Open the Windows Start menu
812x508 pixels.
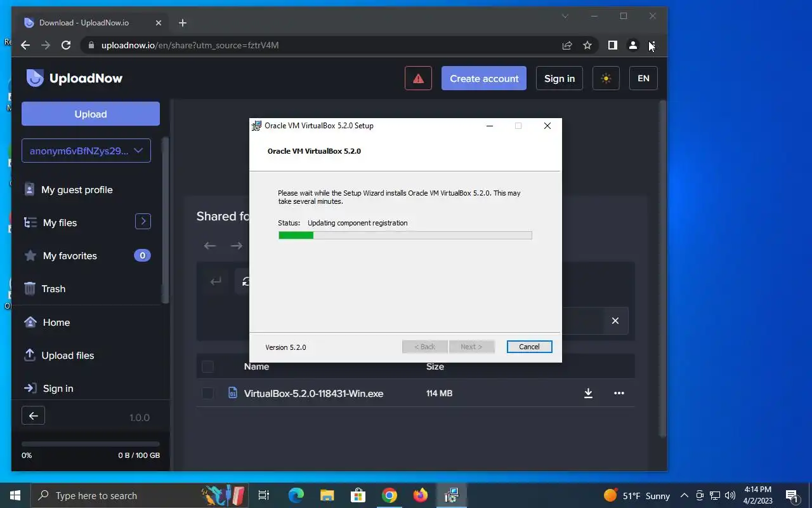pyautogui.click(x=15, y=495)
